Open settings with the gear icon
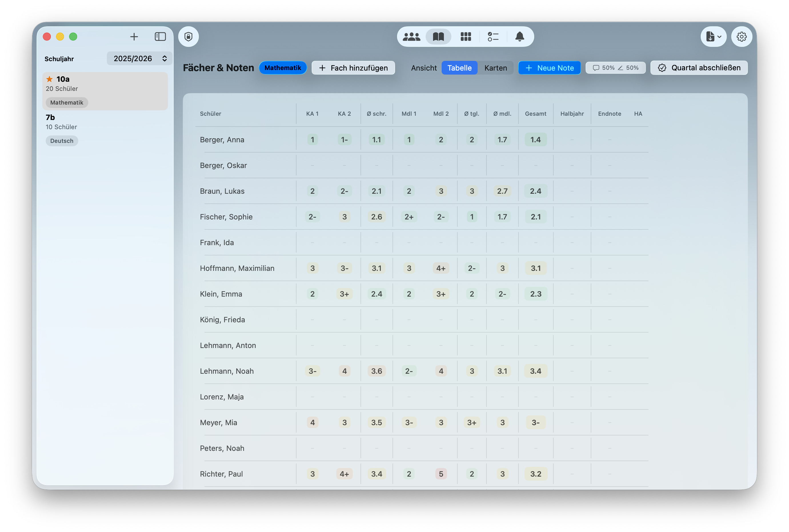The width and height of the screenshot is (789, 532). 742,37
